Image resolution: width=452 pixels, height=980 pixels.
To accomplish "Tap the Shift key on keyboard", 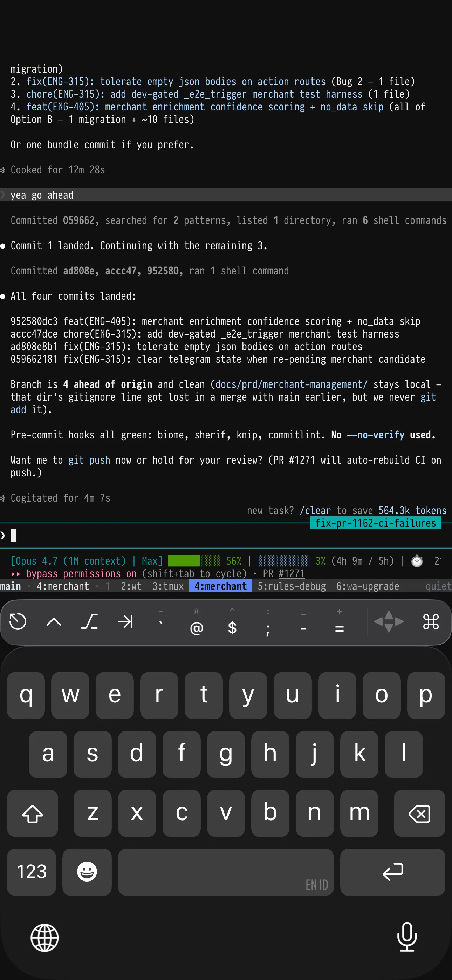I will click(x=32, y=814).
